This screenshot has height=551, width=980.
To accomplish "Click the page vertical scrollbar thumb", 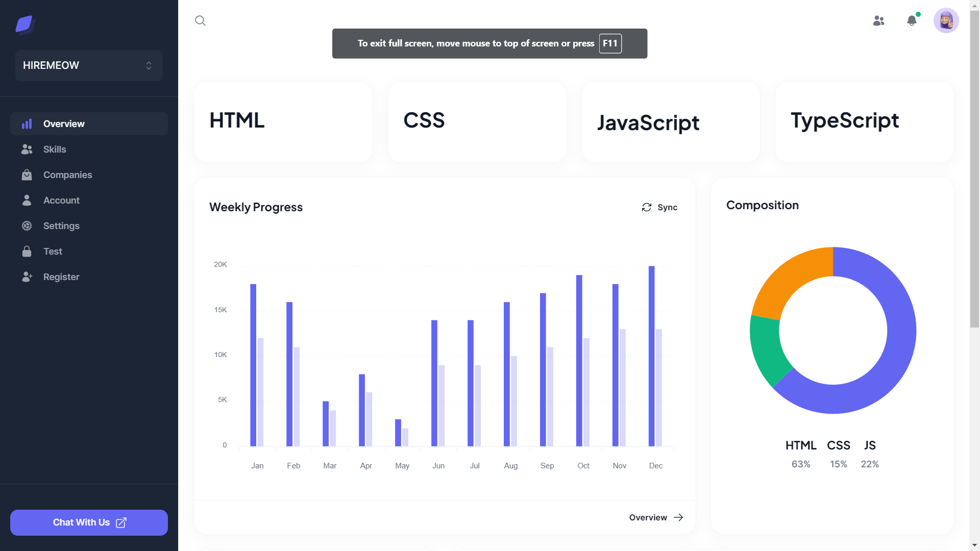I will [974, 168].
